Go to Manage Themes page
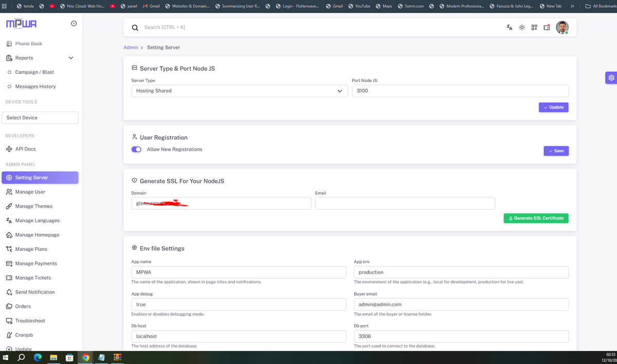This screenshot has width=617, height=364. (x=33, y=206)
